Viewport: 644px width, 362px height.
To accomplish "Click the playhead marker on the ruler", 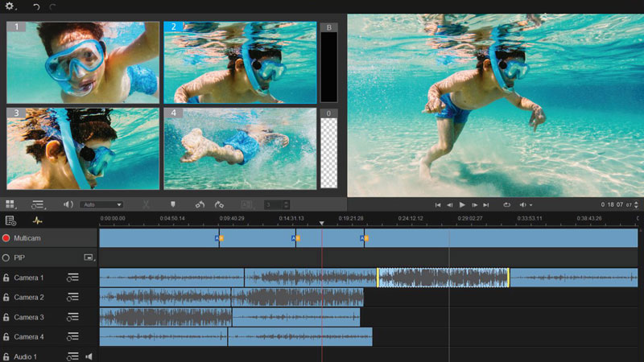I will [321, 223].
